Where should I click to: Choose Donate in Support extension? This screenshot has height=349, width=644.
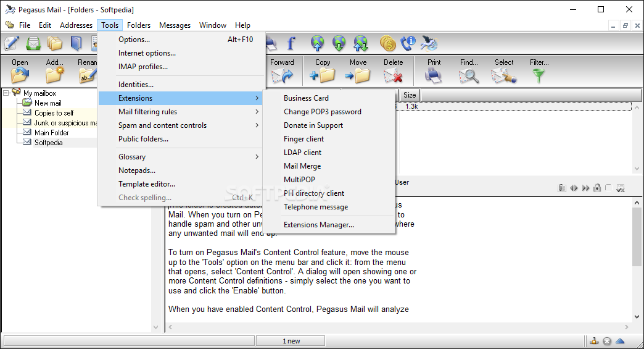(329, 125)
